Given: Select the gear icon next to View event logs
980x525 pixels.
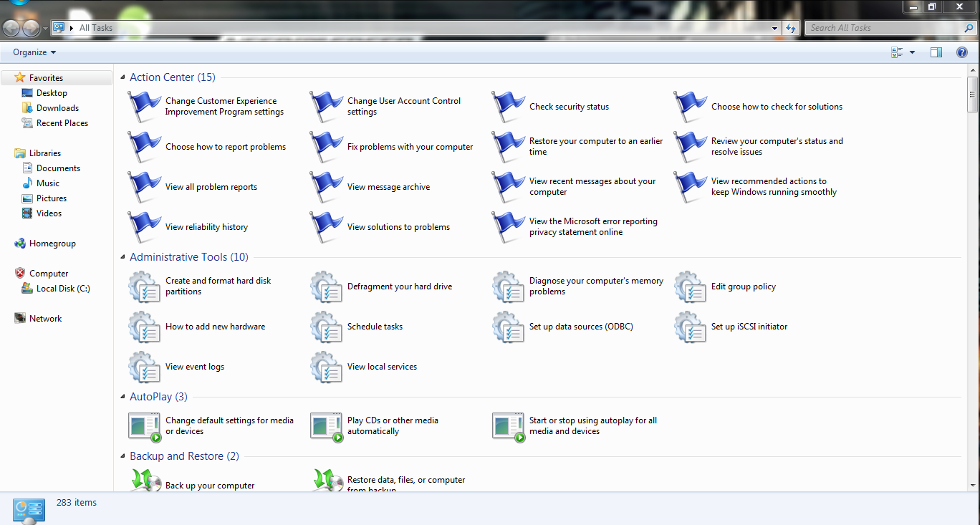Looking at the screenshot, I should (144, 367).
